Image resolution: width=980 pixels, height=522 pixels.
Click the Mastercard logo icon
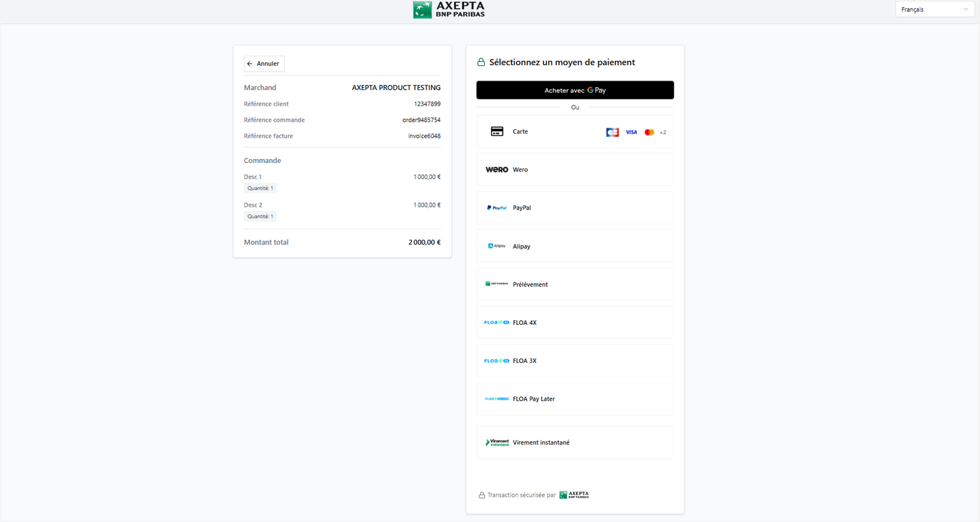click(649, 133)
